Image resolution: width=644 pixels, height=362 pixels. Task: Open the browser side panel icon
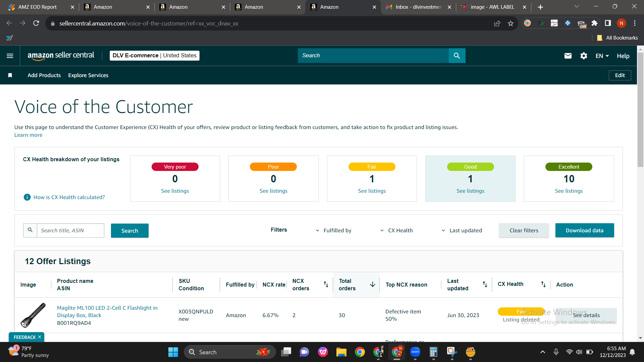click(x=608, y=23)
